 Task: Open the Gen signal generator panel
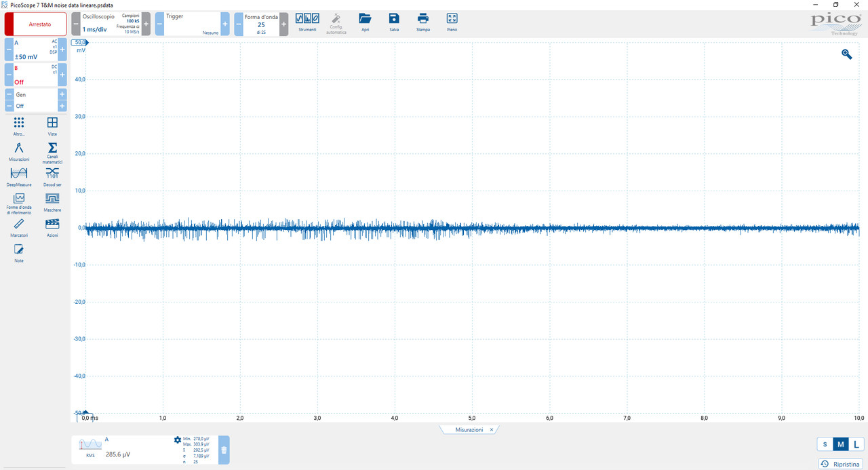point(35,95)
